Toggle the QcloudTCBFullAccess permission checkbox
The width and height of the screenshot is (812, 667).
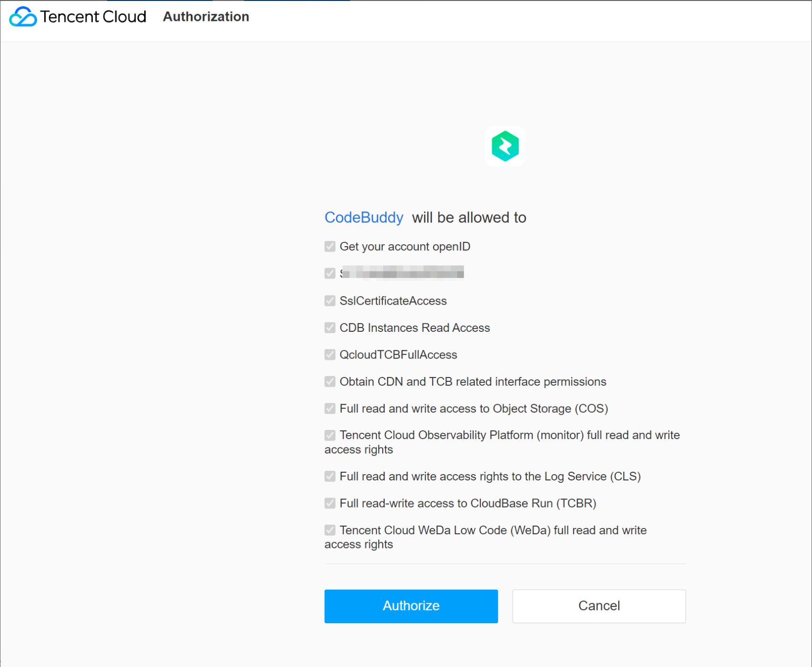point(329,354)
